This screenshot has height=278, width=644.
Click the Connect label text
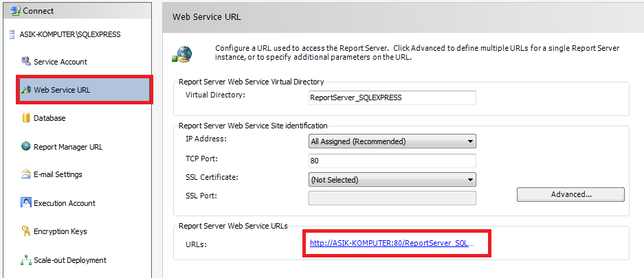point(38,11)
